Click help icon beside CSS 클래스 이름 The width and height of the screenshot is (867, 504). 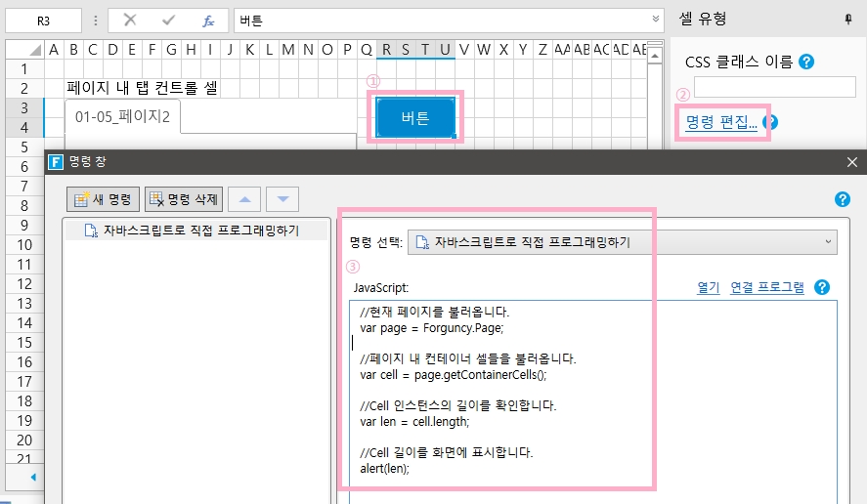(806, 62)
